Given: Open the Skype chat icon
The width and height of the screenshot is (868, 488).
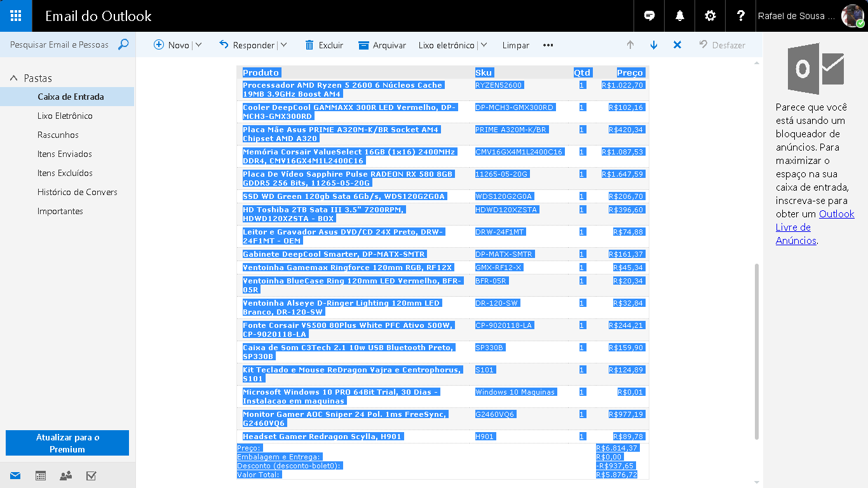Looking at the screenshot, I should (649, 16).
